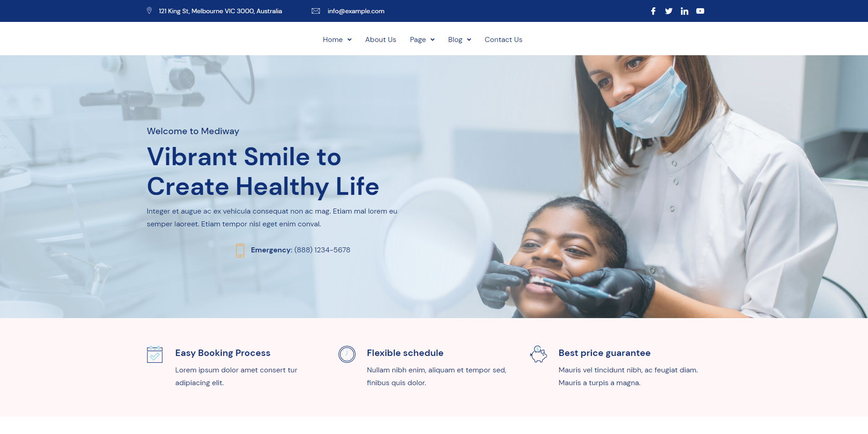This screenshot has height=434, width=868.
Task: Expand the Page dropdown arrow
Action: 433,40
